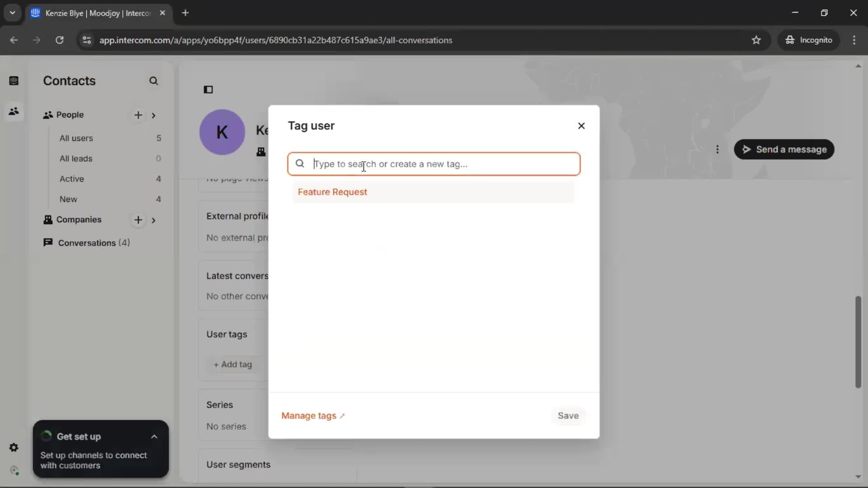The height and width of the screenshot is (488, 868).
Task: Expand the Companies section chevron
Action: (x=154, y=220)
